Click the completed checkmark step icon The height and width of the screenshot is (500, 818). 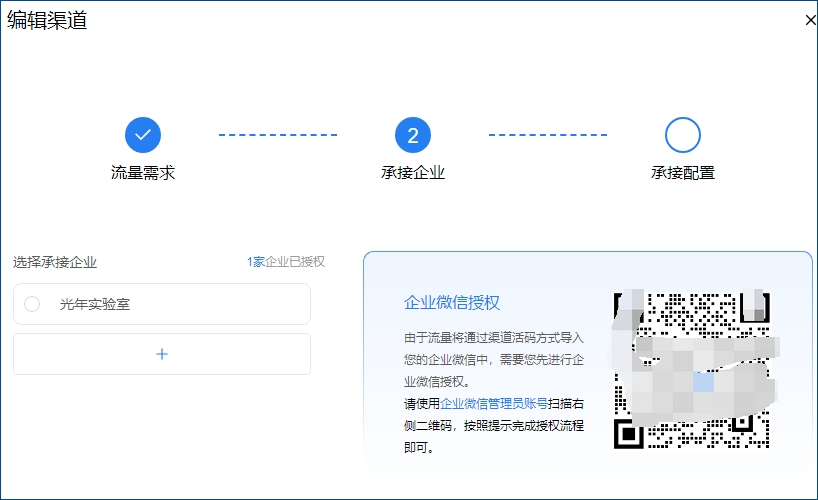(x=143, y=135)
